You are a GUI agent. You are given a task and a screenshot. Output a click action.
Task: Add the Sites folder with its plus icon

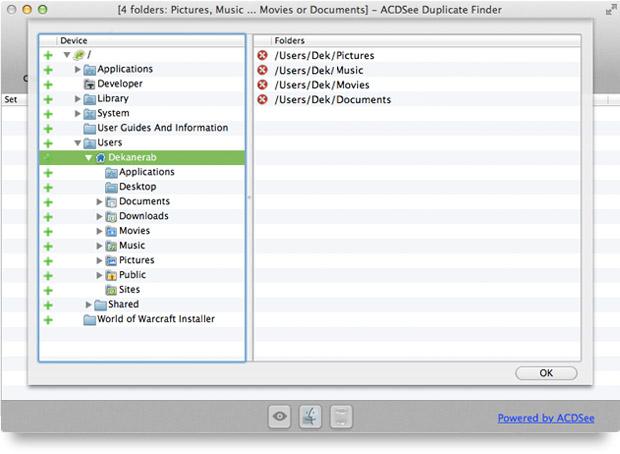[48, 290]
